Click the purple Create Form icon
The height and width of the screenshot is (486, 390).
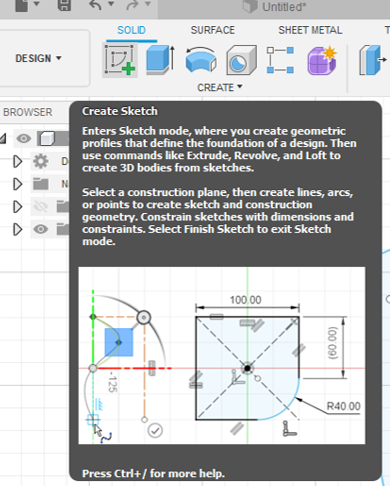(x=322, y=60)
